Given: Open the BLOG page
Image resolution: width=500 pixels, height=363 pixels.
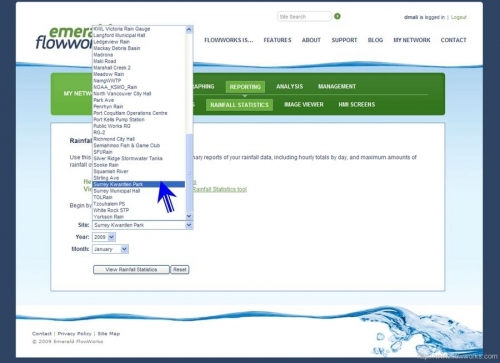Looking at the screenshot, I should coord(375,40).
